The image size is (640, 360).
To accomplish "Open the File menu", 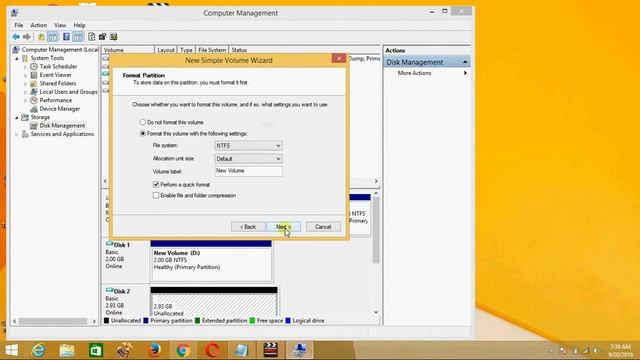I will click(19, 25).
